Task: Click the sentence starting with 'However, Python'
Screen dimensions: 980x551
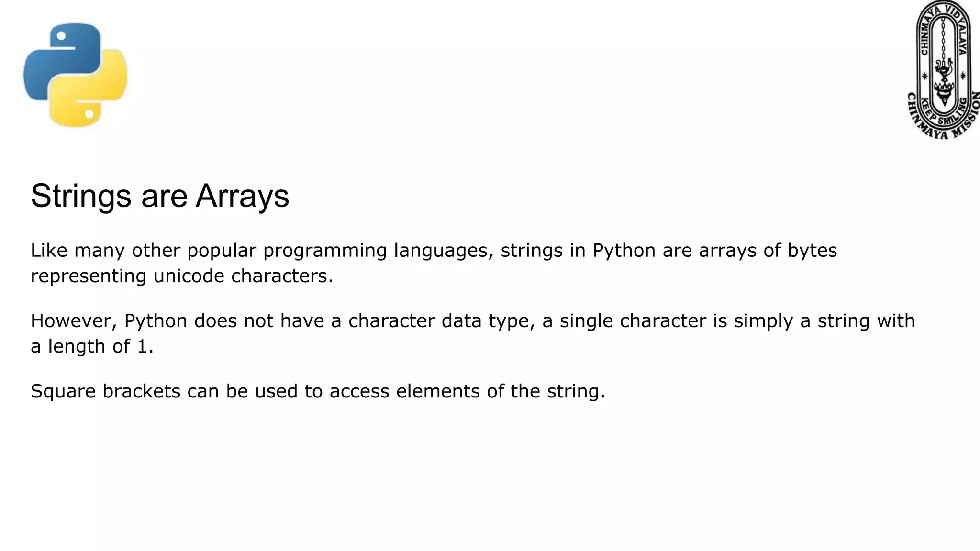Action: (473, 333)
